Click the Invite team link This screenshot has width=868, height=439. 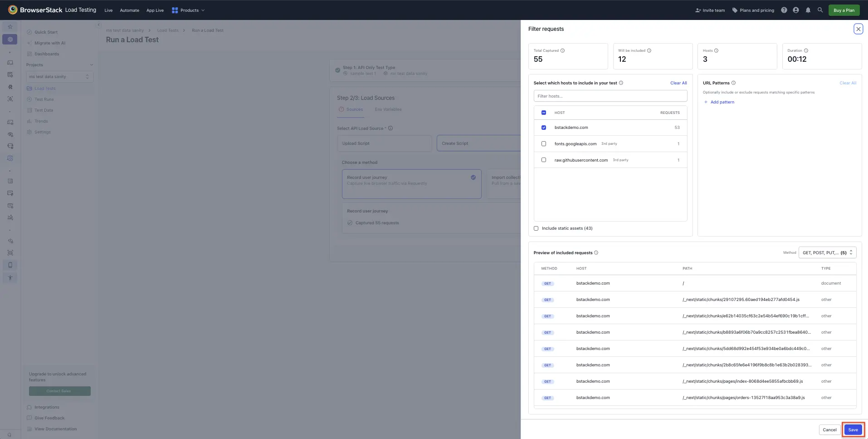pos(710,10)
